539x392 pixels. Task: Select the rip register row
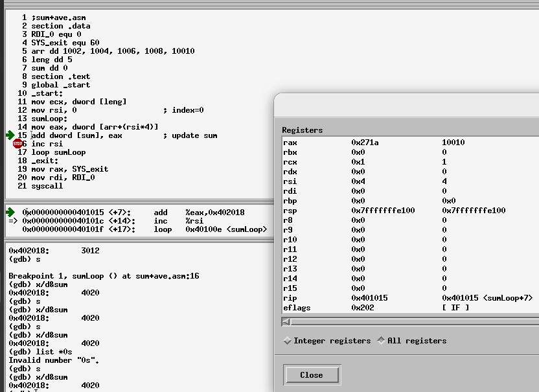pos(411,298)
